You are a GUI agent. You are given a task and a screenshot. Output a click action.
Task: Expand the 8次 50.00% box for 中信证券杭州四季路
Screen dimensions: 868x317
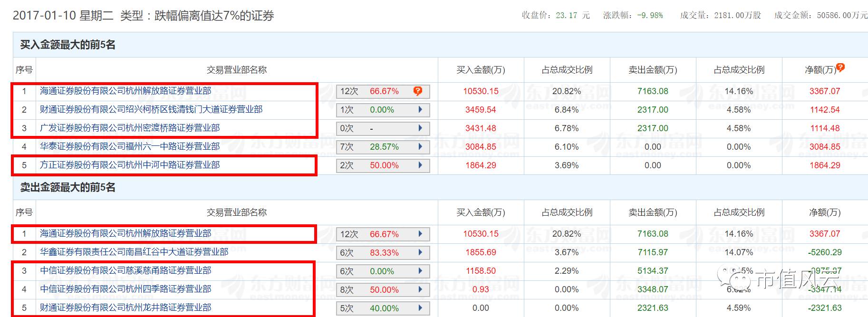pos(383,290)
